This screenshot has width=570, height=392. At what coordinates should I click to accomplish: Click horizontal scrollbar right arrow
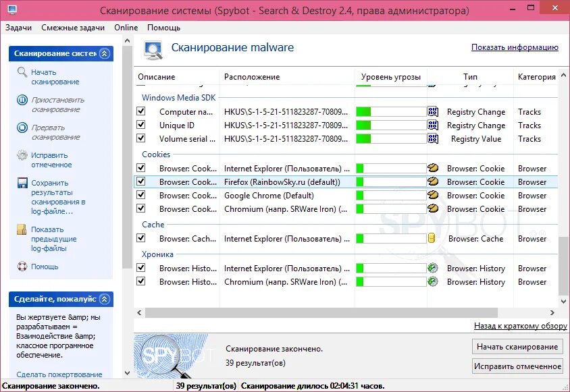(552, 312)
